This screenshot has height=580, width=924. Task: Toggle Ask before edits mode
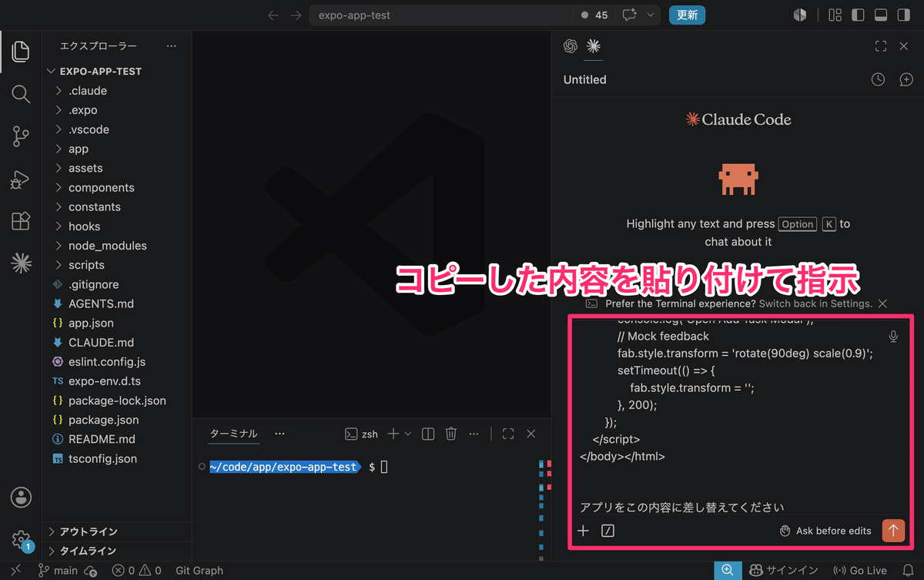[x=825, y=531]
